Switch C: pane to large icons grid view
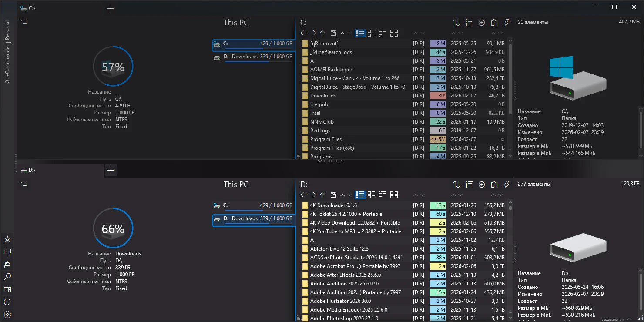 394,33
